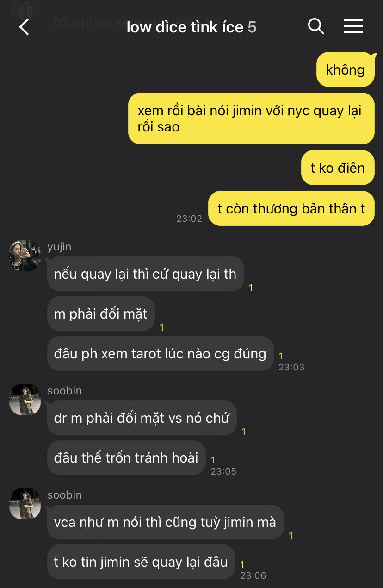Select 't còn thương bản thân t' message
The width and height of the screenshot is (383, 588).
click(291, 208)
